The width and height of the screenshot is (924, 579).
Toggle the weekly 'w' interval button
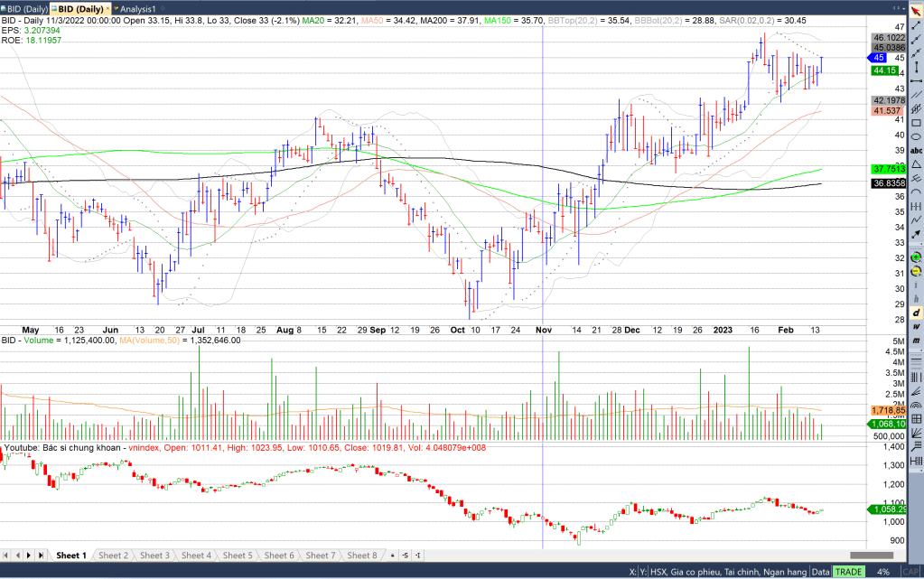click(x=916, y=326)
